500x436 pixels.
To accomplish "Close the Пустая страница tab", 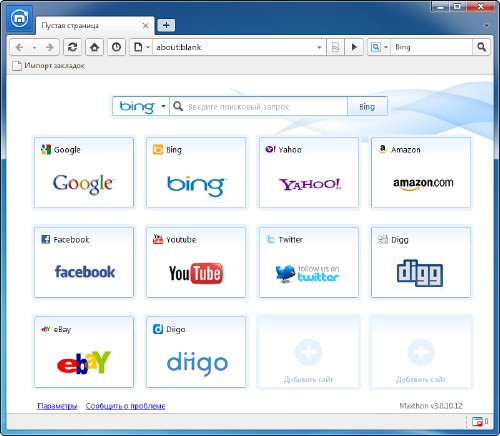I will pos(146,25).
